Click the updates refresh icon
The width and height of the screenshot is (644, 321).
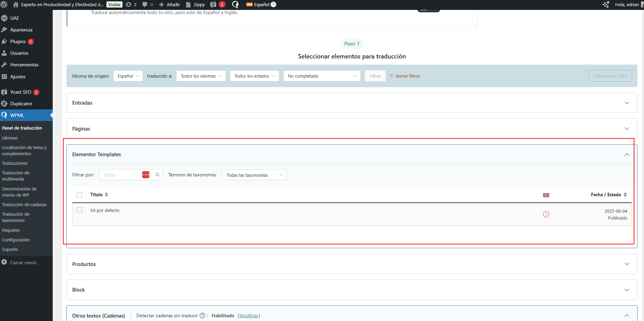[x=129, y=4]
